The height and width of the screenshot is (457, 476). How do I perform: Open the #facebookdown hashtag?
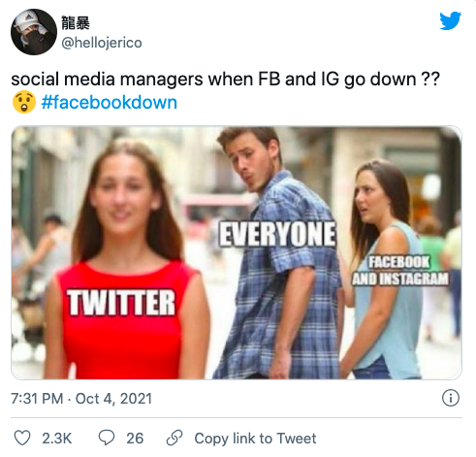pos(110,102)
